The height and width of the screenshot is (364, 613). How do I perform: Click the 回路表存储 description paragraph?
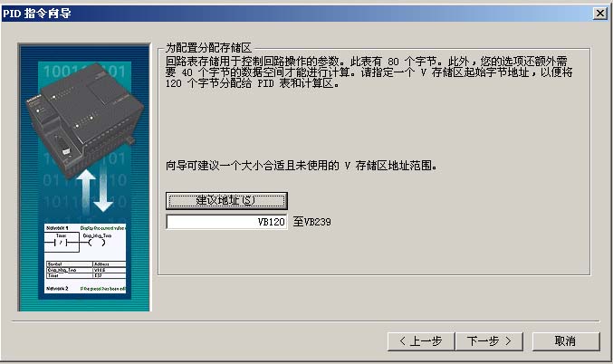pyautogui.click(x=369, y=72)
